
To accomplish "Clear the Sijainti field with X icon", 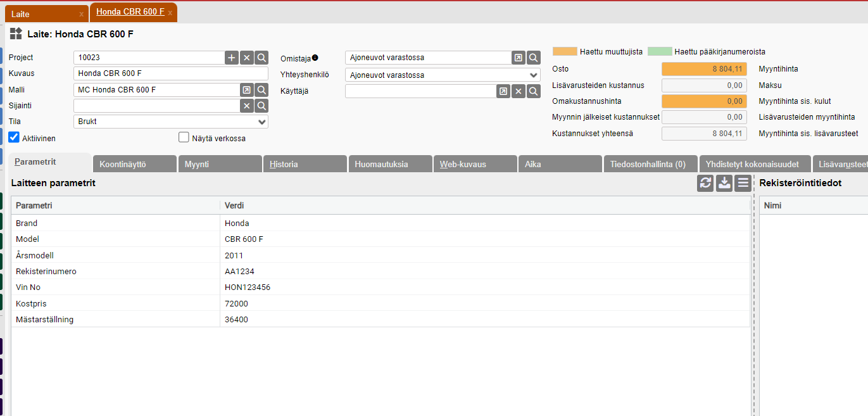I will [x=247, y=106].
